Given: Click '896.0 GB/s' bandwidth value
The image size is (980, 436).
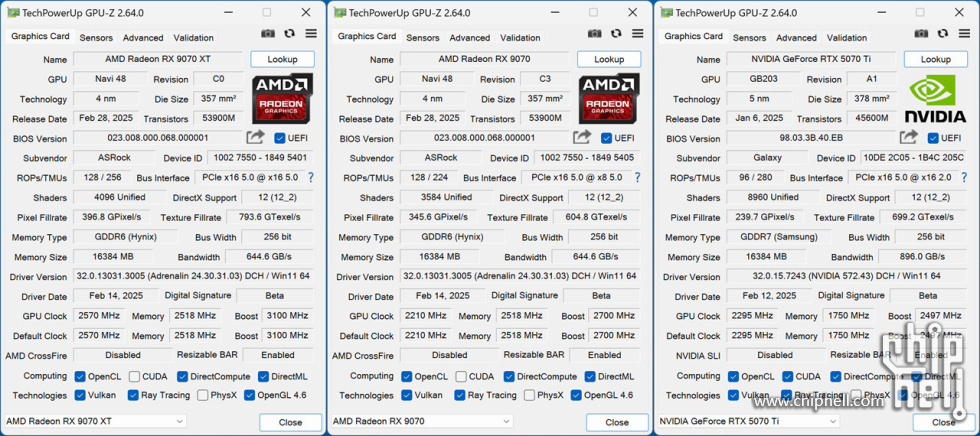Looking at the screenshot, I should click(x=922, y=257).
